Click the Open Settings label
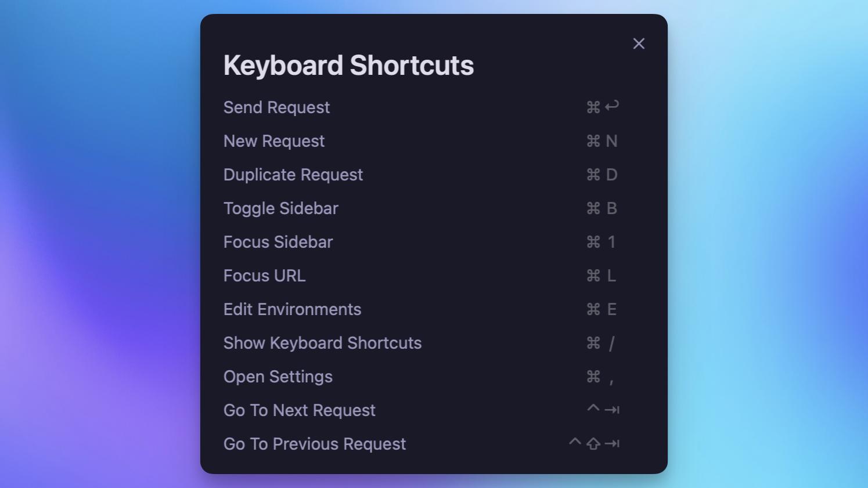Image resolution: width=868 pixels, height=488 pixels. click(278, 377)
